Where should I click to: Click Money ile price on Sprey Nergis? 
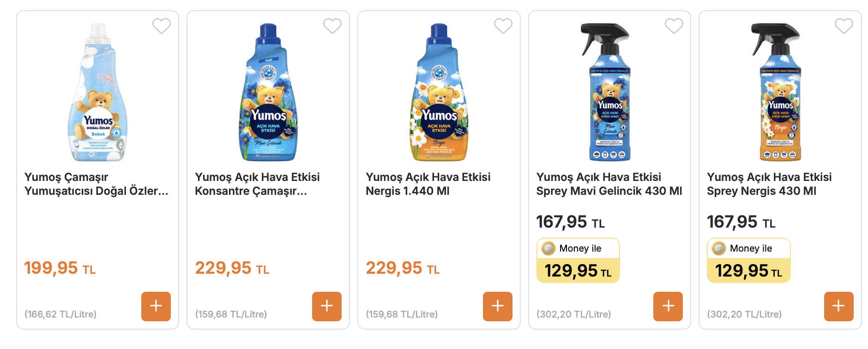click(749, 260)
